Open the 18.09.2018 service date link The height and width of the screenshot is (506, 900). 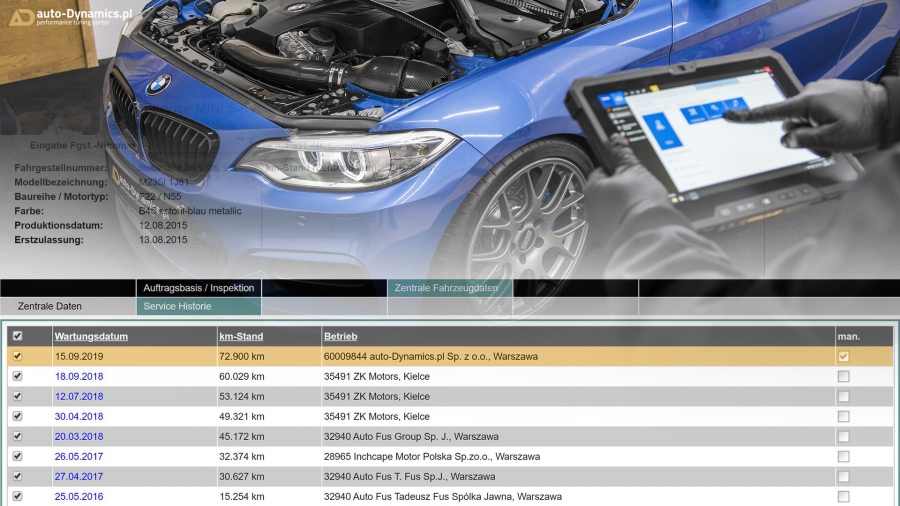tap(79, 376)
